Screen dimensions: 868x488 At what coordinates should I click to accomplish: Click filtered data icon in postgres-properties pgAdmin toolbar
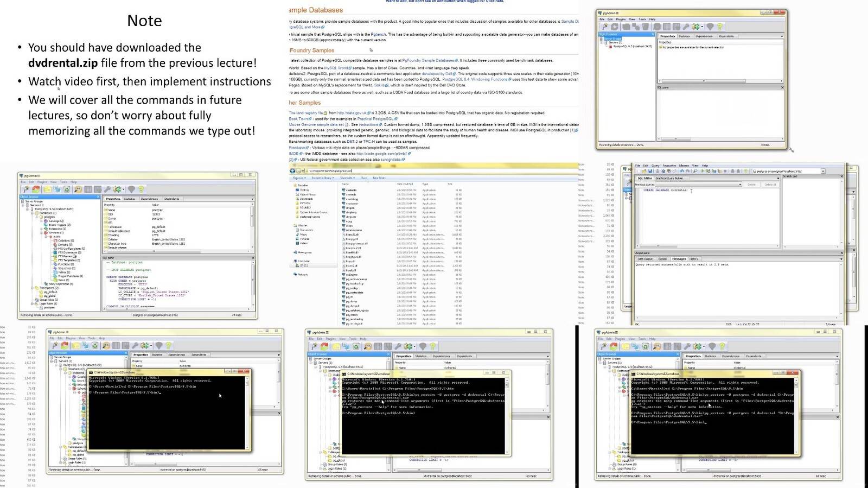[x=98, y=189]
